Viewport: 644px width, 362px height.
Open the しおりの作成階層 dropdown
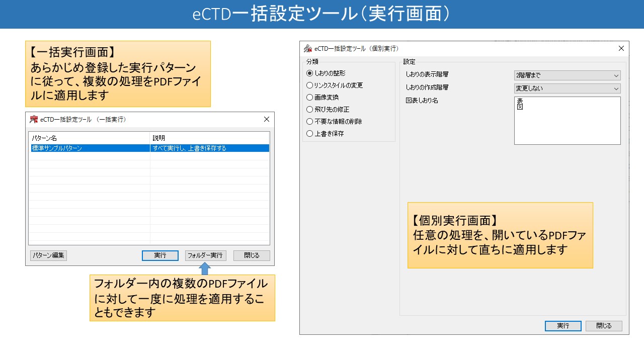click(x=567, y=88)
